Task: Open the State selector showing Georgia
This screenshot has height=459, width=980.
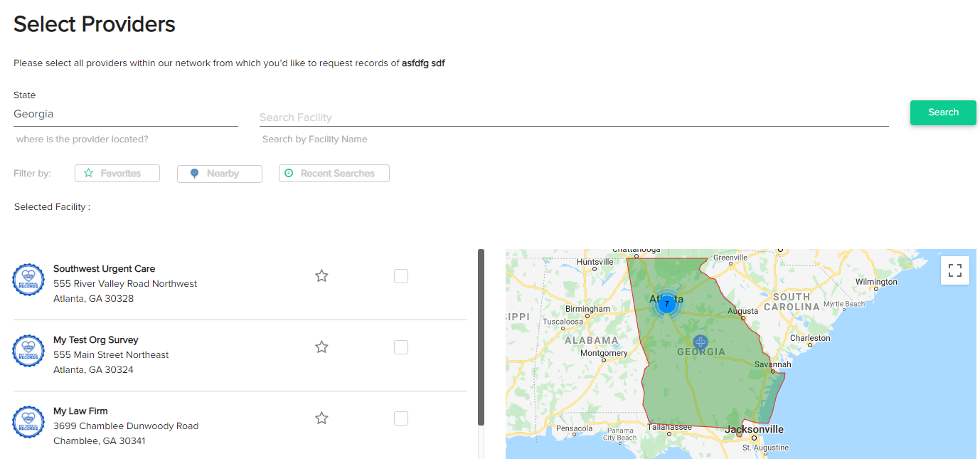Action: pyautogui.click(x=125, y=114)
